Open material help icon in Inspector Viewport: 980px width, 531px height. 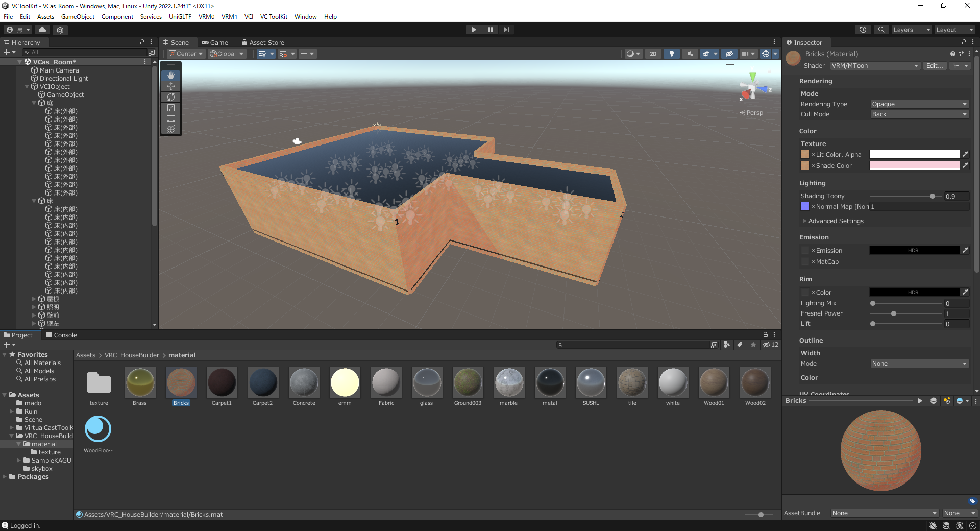(952, 54)
